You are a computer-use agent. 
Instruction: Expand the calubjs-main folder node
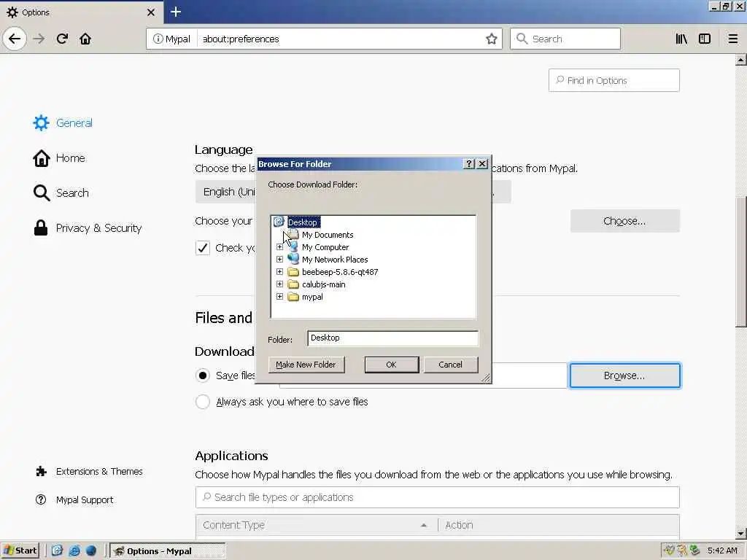coord(279,284)
